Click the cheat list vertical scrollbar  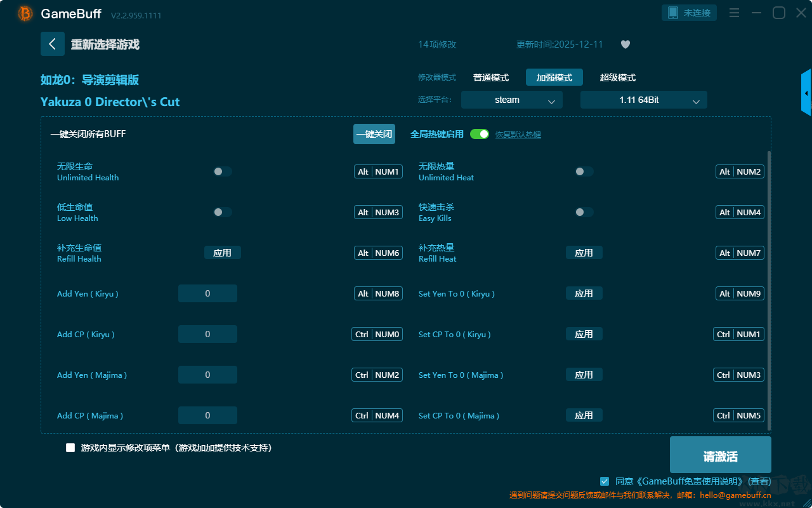[x=769, y=286]
